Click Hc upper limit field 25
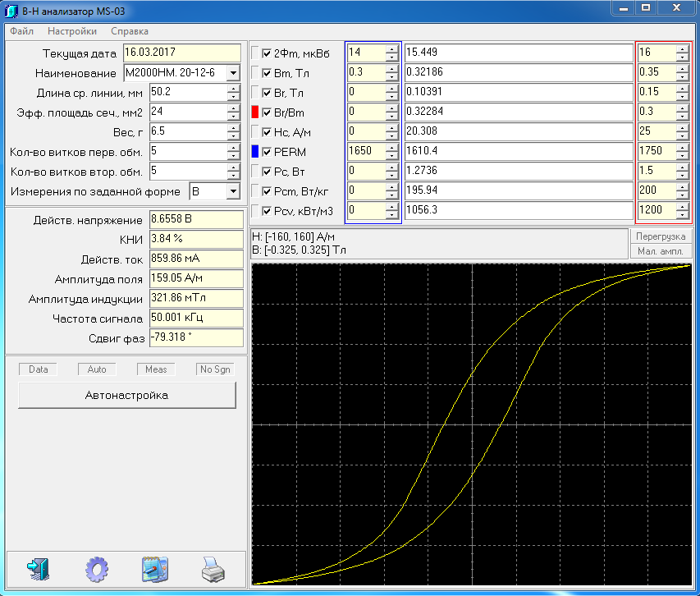700x596 pixels. click(657, 131)
